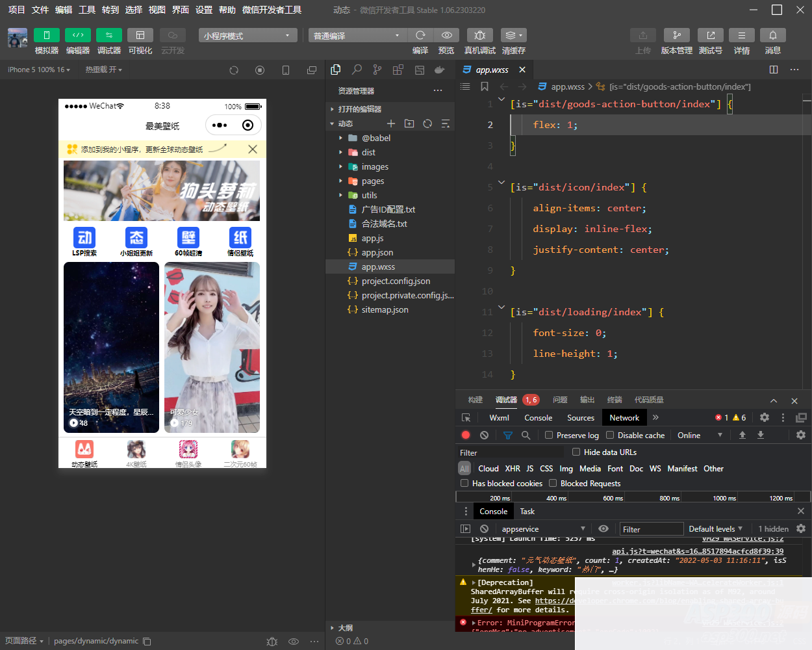Tick the Hide data URLs checkbox
The height and width of the screenshot is (650, 812).
[x=576, y=452]
